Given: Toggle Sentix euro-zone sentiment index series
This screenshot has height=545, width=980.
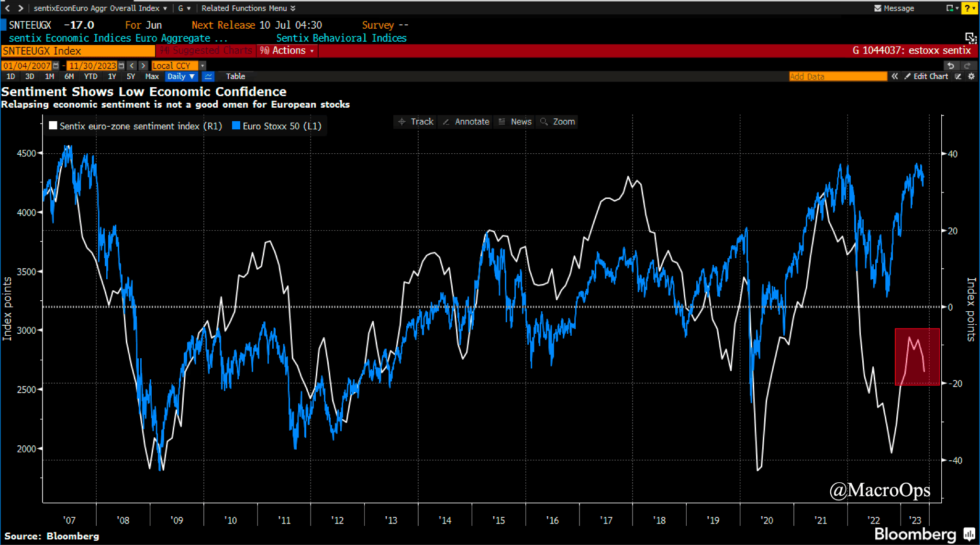Looking at the screenshot, I should (53, 125).
